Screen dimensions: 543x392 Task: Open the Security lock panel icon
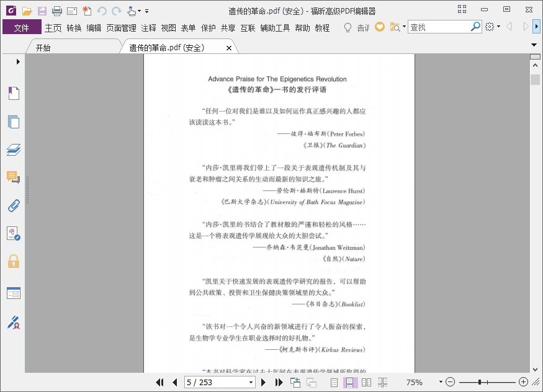pos(14,261)
